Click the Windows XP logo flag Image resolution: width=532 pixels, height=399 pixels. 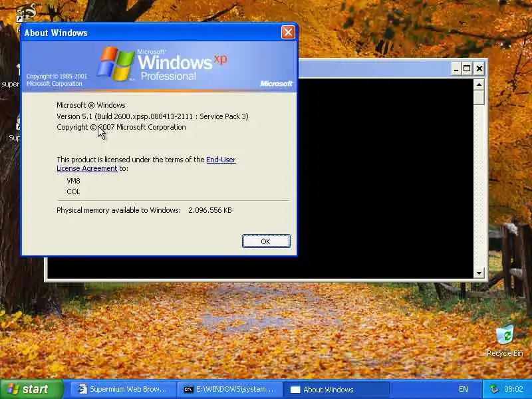(x=115, y=64)
